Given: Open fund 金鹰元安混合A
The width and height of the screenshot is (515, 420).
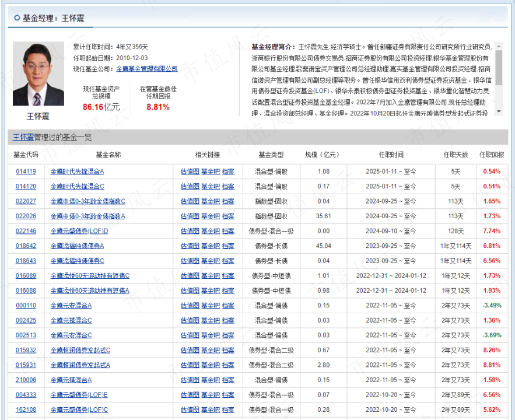Looking at the screenshot, I should [71, 306].
